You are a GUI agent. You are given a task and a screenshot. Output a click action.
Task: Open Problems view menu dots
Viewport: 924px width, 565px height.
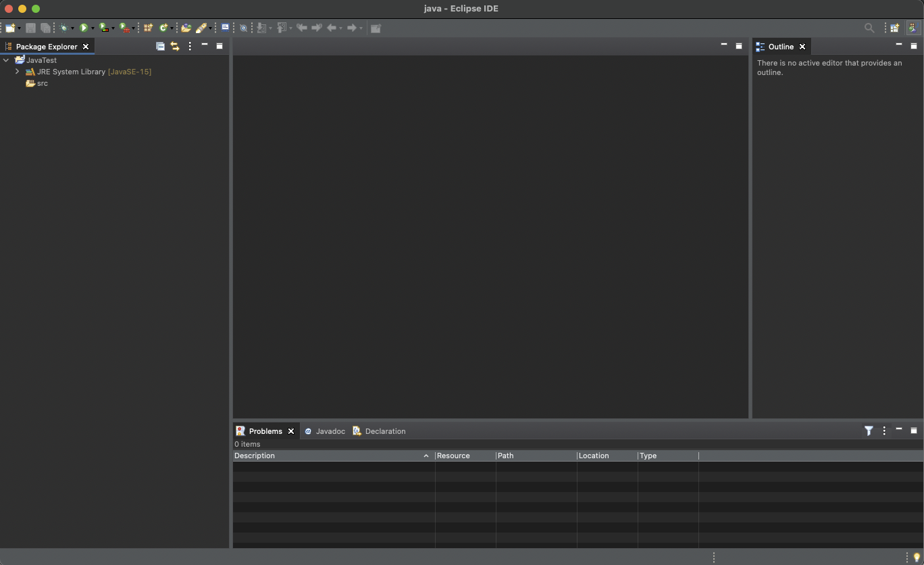pos(884,431)
